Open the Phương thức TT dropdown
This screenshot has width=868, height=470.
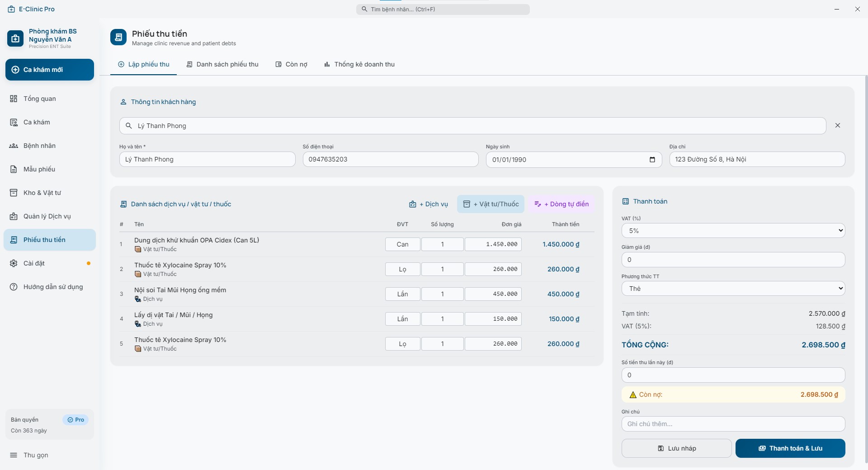click(733, 289)
